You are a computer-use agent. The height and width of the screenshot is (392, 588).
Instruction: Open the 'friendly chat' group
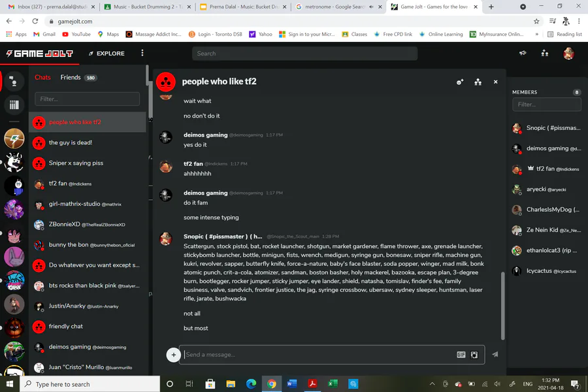87,327
